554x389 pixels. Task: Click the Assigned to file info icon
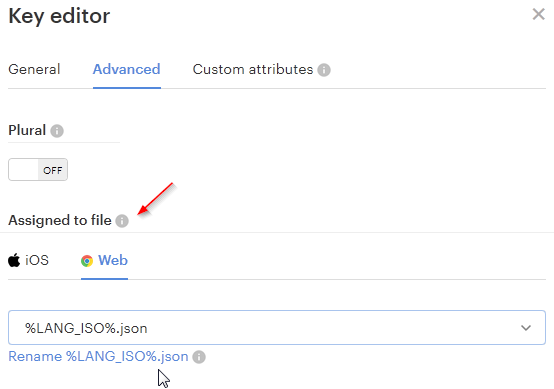click(122, 221)
